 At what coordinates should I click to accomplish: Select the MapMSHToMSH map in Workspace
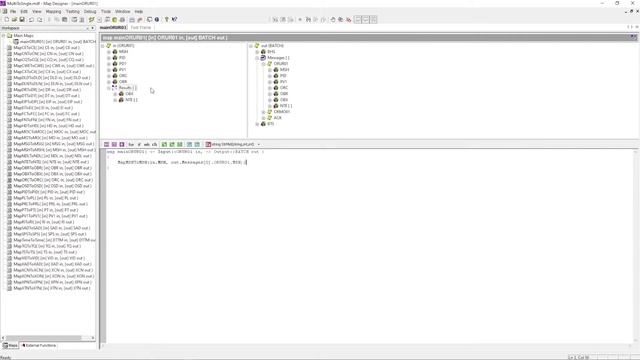pos(54,150)
